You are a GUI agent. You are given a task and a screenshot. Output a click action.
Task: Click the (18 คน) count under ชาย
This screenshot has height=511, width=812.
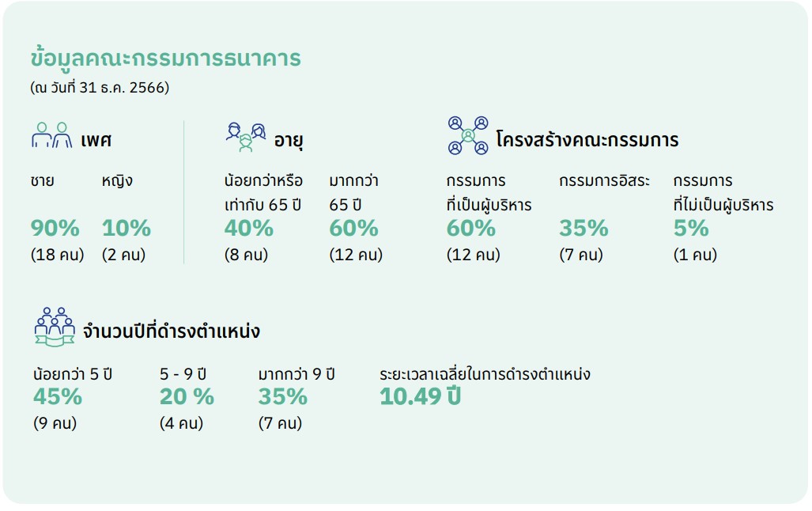pyautogui.click(x=58, y=255)
